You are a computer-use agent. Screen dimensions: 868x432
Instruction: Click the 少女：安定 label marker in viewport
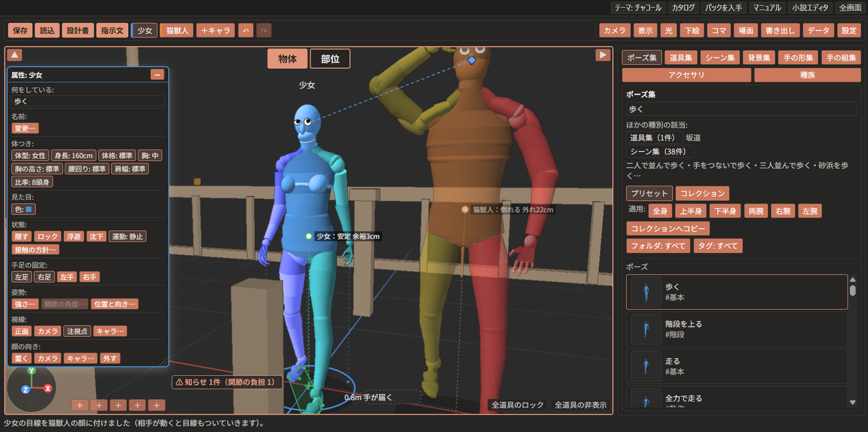point(309,236)
